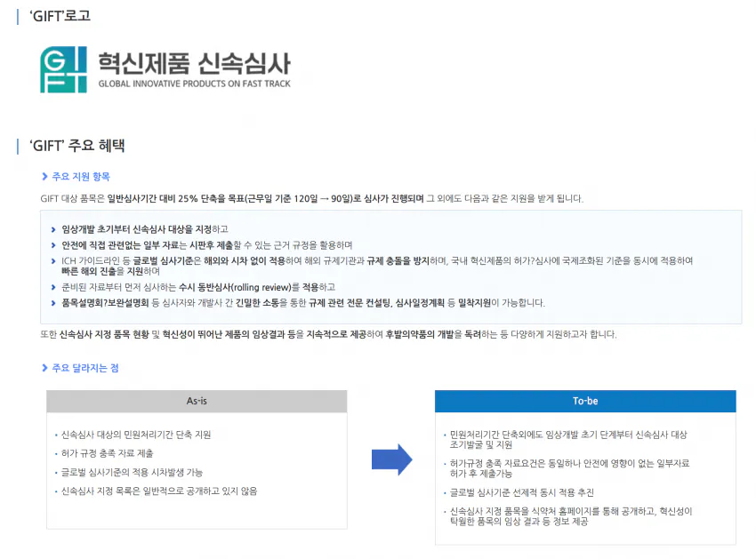Click To-be item 허가규정 충족 자료요건은 동일하나
Screen dimensions: 756x559
(569, 468)
